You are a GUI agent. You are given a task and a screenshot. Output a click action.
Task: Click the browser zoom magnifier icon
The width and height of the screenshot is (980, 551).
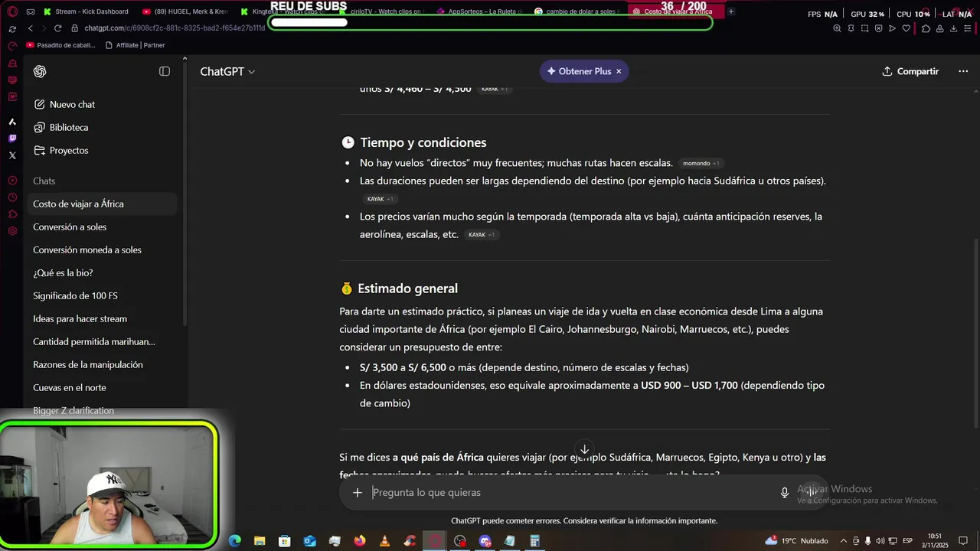coord(837,28)
